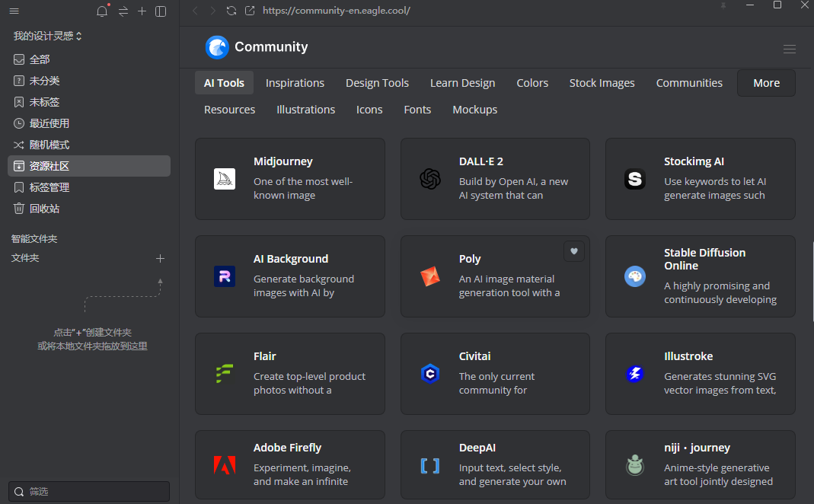Expand the 我的设计灵感 library dropdown
Screen dimensions: 814x504
(47, 36)
